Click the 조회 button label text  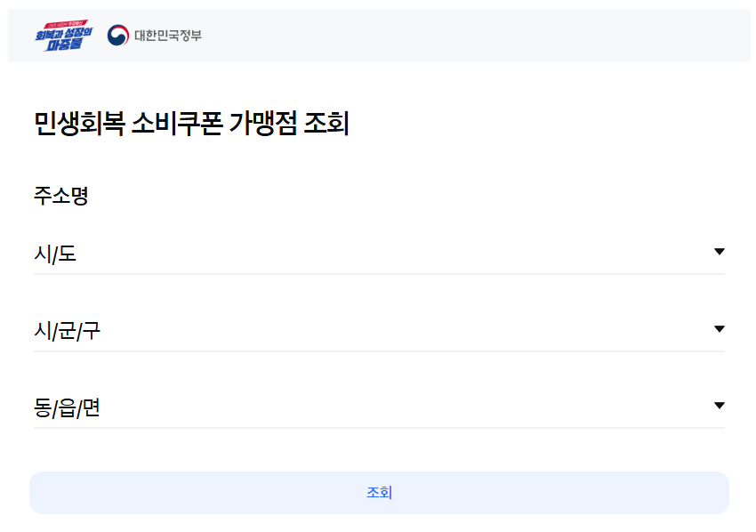(377, 492)
